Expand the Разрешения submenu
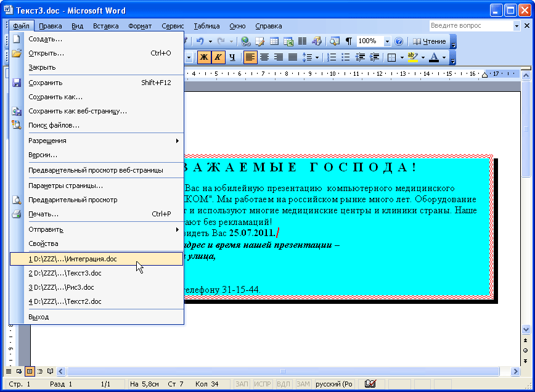535x392 pixels. pos(97,141)
